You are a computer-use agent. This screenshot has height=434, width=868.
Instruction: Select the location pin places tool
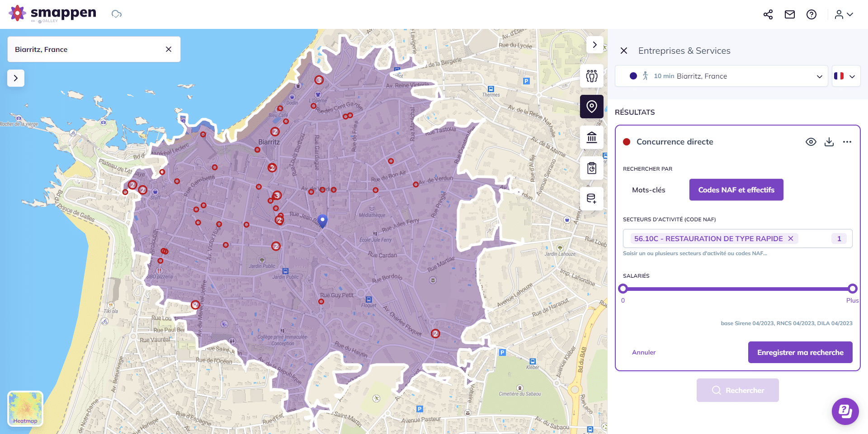[591, 107]
